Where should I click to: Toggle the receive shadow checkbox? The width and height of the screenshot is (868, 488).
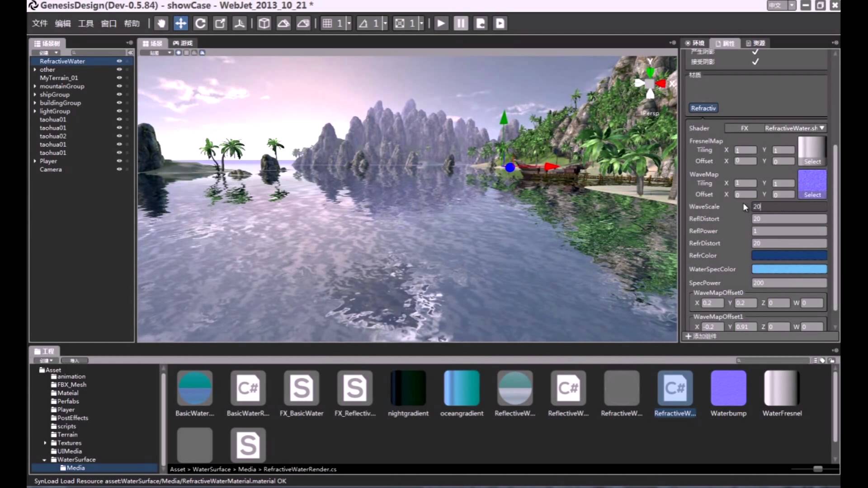click(x=755, y=61)
